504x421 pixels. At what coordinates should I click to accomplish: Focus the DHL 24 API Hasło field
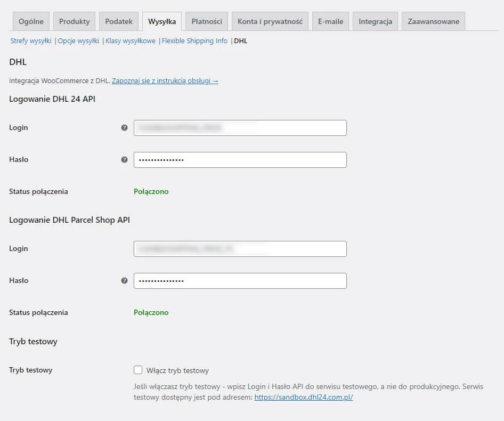(240, 159)
